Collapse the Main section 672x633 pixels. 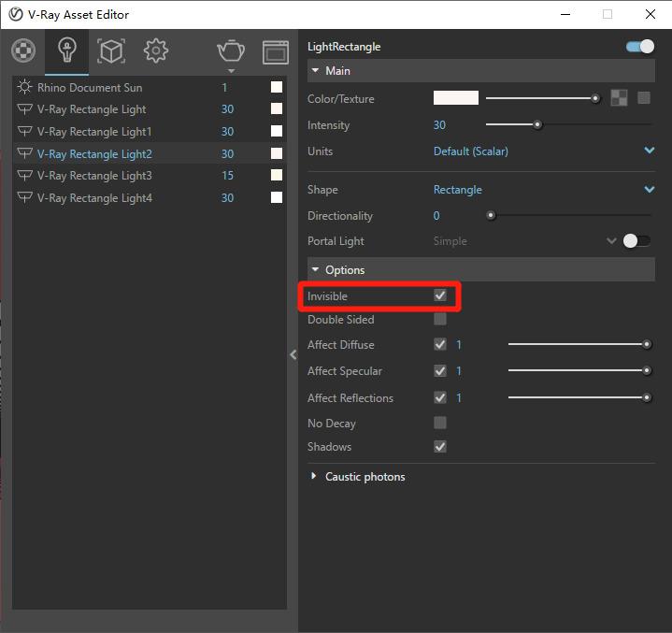click(480, 71)
